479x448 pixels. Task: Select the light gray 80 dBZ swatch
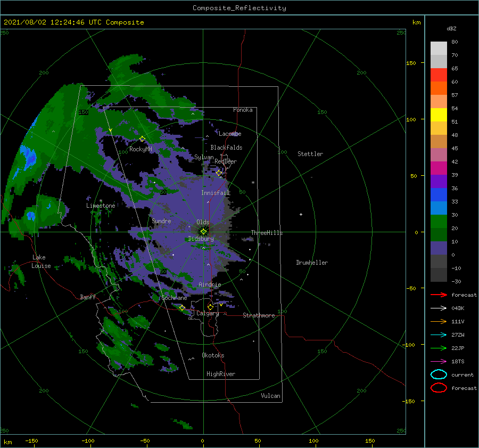click(439, 48)
